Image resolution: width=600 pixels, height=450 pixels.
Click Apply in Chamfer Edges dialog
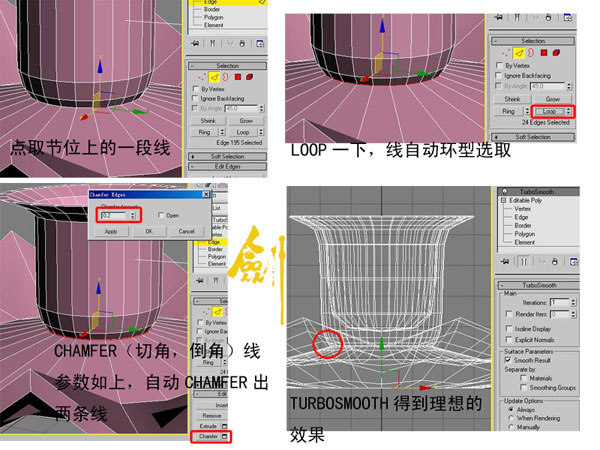click(x=111, y=231)
